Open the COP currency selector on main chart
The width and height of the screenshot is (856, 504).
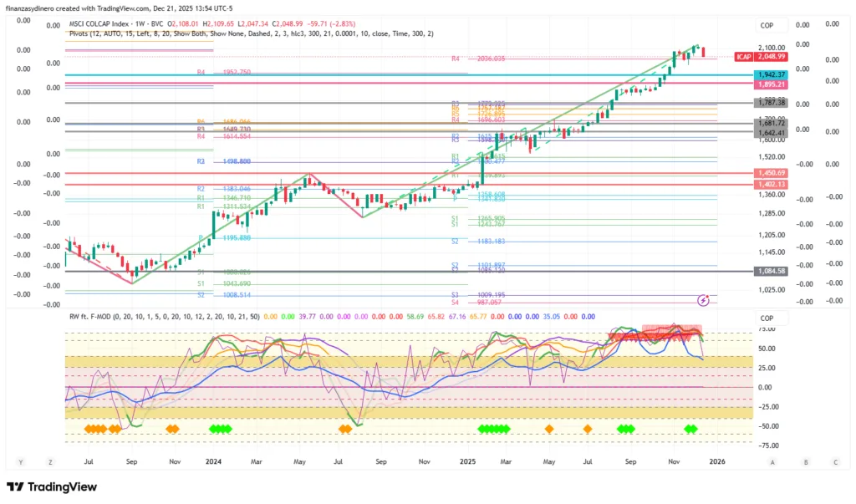(x=767, y=26)
